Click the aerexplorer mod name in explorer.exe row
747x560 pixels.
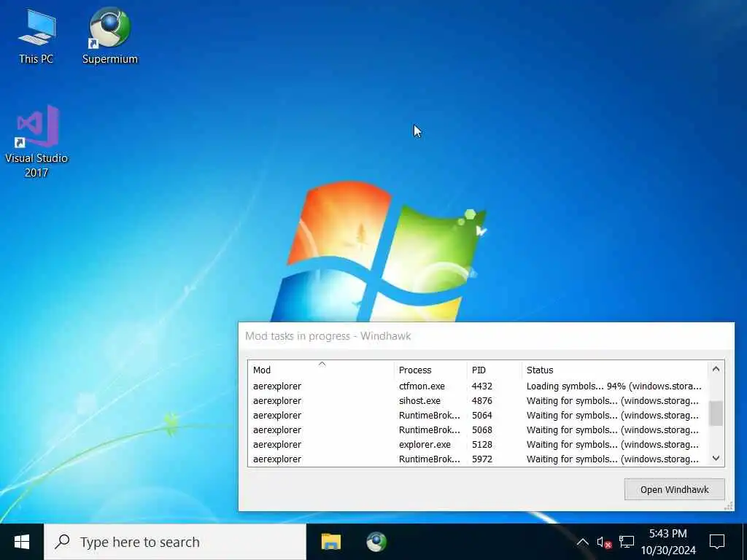[277, 445]
